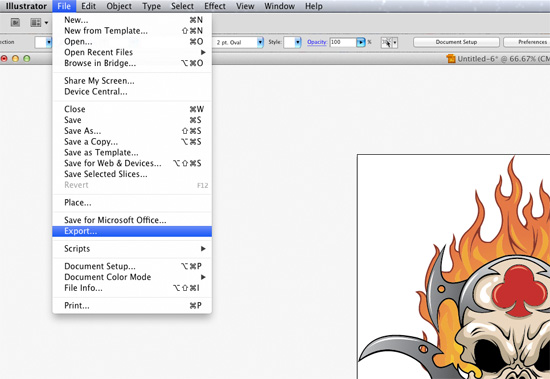Select Browse in Bridge...
Image resolution: width=550 pixels, height=379 pixels.
tap(132, 63)
